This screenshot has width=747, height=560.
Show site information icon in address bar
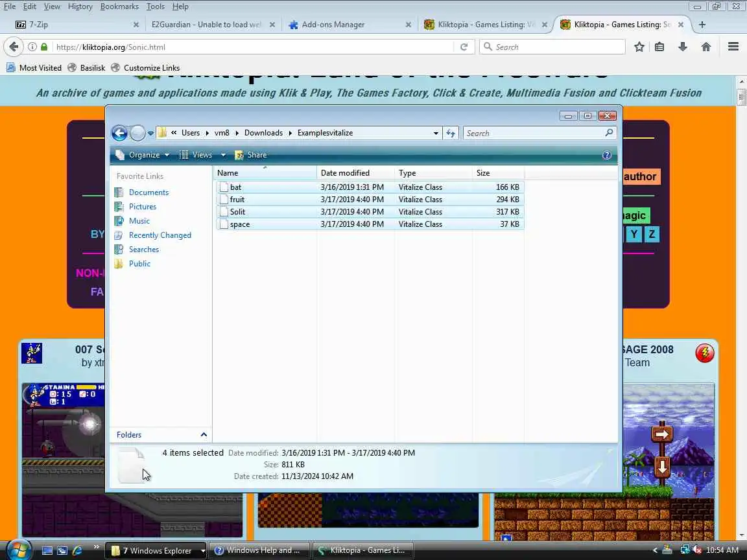click(32, 47)
